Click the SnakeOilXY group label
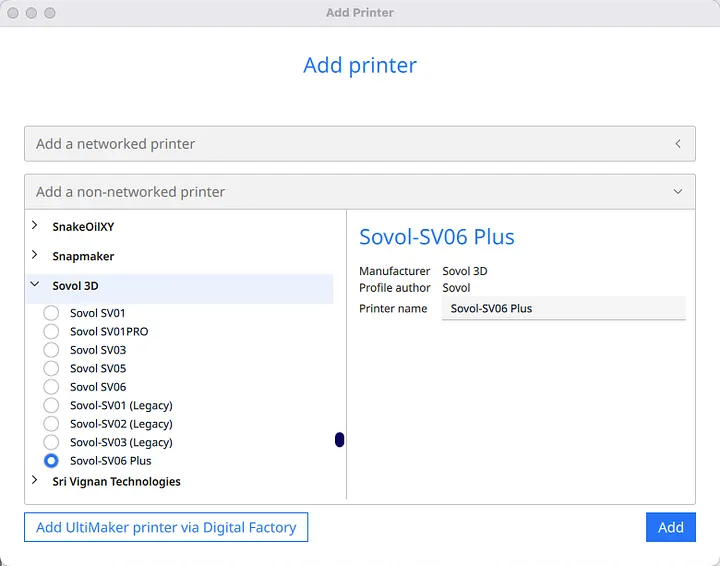This screenshot has width=720, height=566. (83, 227)
